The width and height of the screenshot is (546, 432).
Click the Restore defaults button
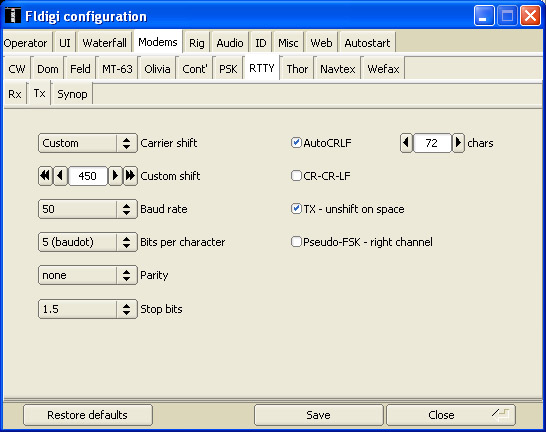coord(88,415)
